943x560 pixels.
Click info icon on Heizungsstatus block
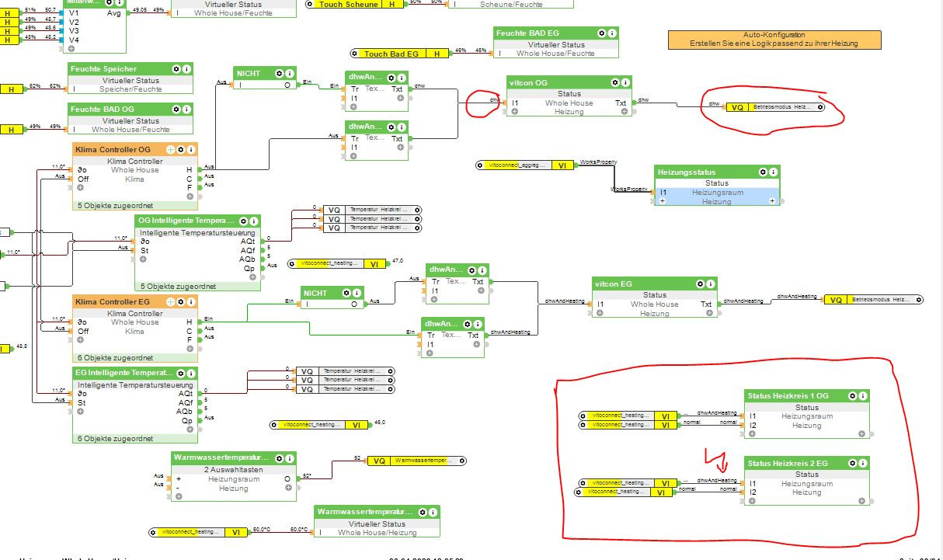tap(773, 172)
